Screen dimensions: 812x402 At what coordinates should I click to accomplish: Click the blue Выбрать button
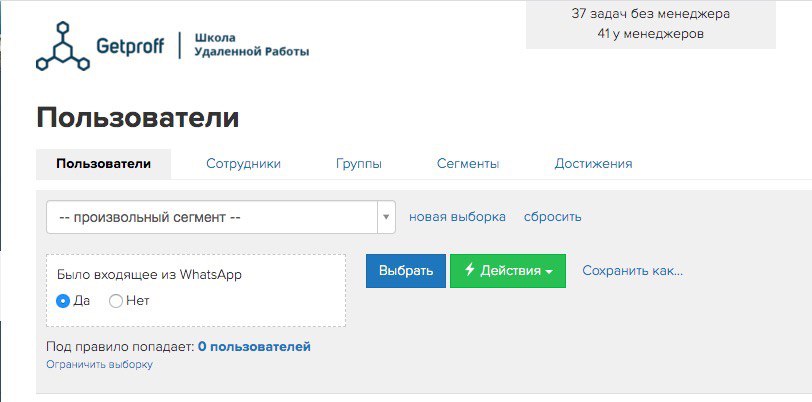pos(406,271)
